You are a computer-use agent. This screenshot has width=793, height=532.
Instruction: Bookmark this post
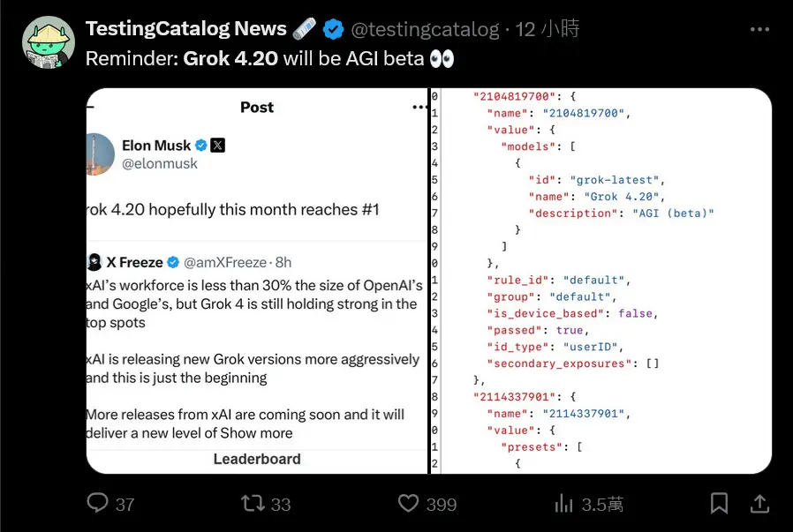(719, 503)
